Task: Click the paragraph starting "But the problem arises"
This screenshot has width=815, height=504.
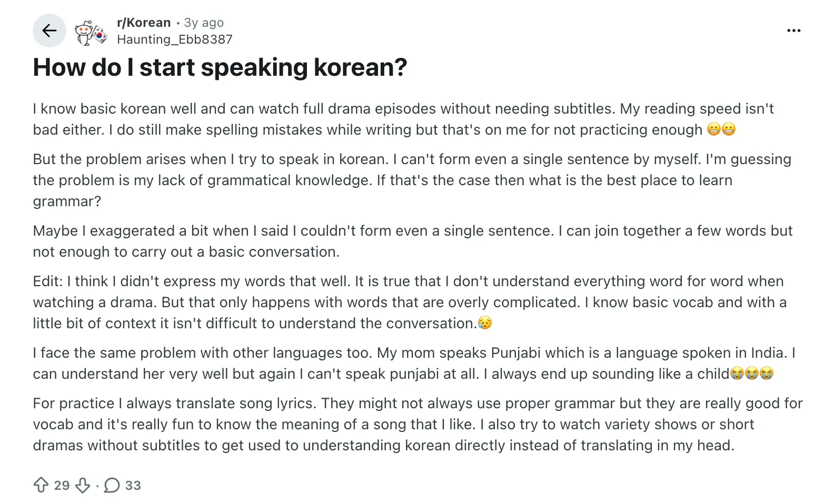Action: coord(369,180)
